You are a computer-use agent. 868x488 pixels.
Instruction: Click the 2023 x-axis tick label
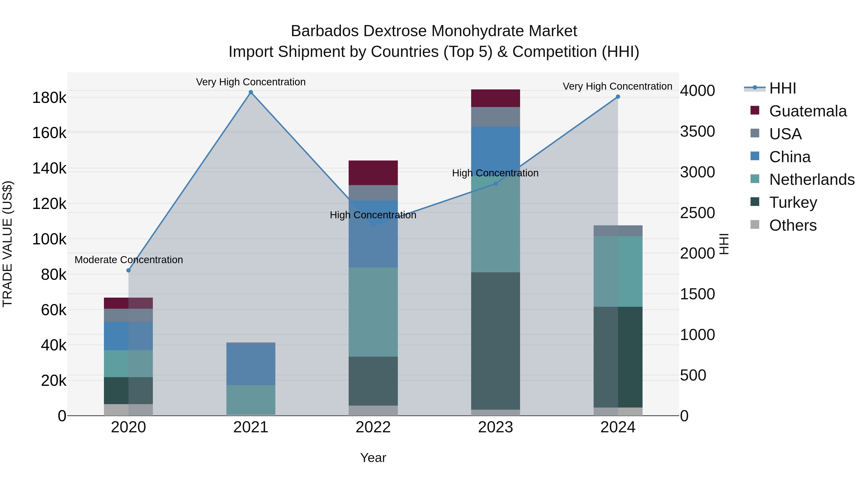point(495,427)
